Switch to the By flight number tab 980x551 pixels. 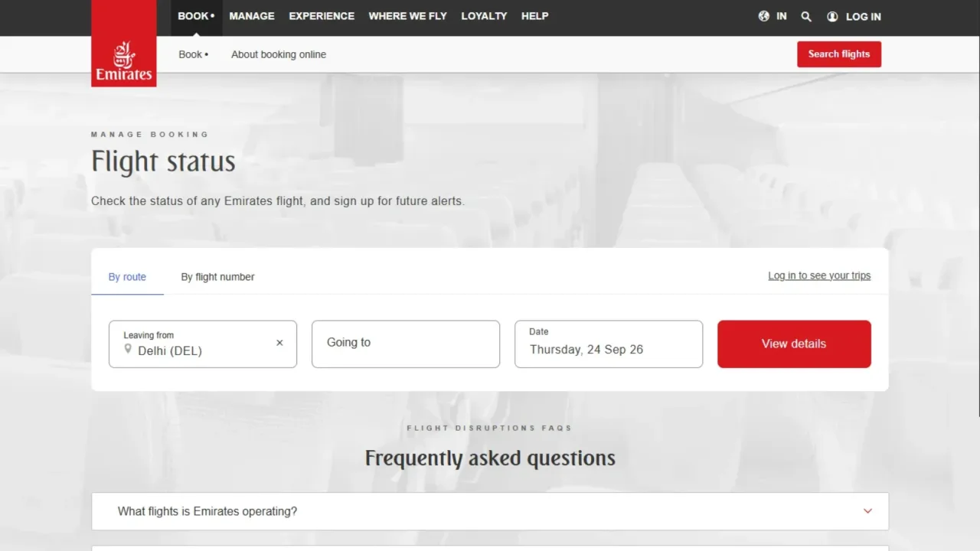pyautogui.click(x=217, y=277)
